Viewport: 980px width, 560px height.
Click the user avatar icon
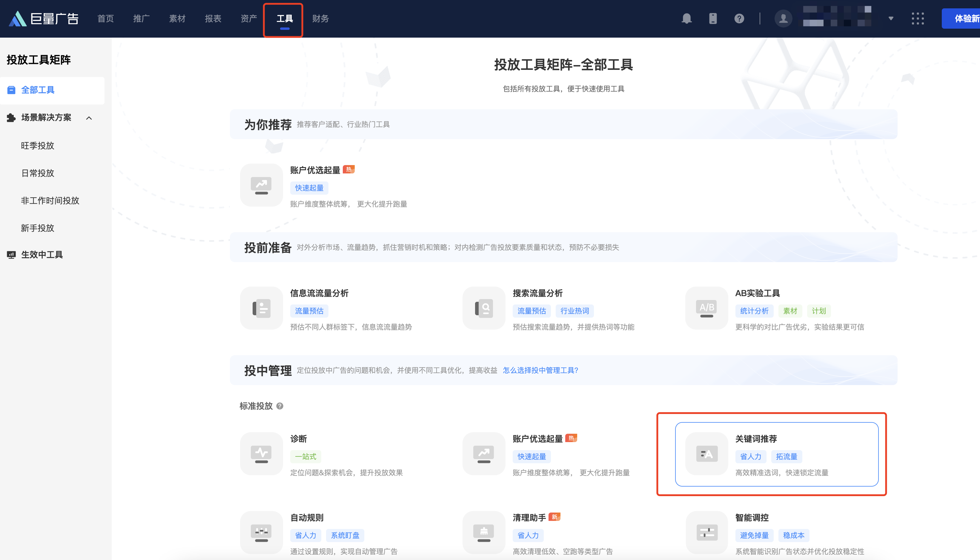point(783,19)
